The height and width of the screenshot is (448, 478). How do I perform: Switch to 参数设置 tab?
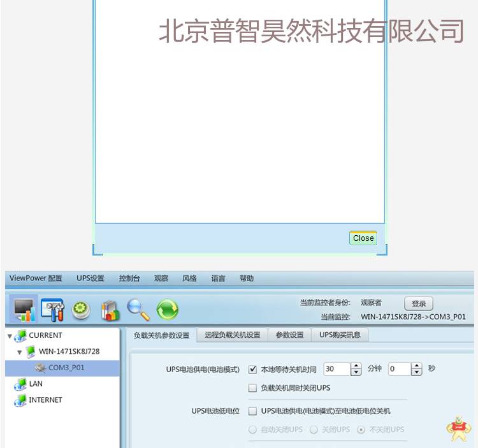[289, 335]
